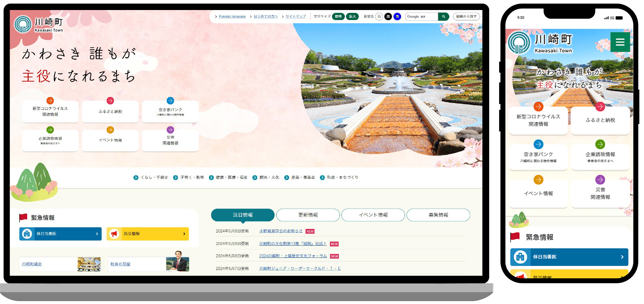Image resolution: width=644 pixels, height=304 pixels.
Task: Open イベント情報 card on desktop
Action: [110, 141]
